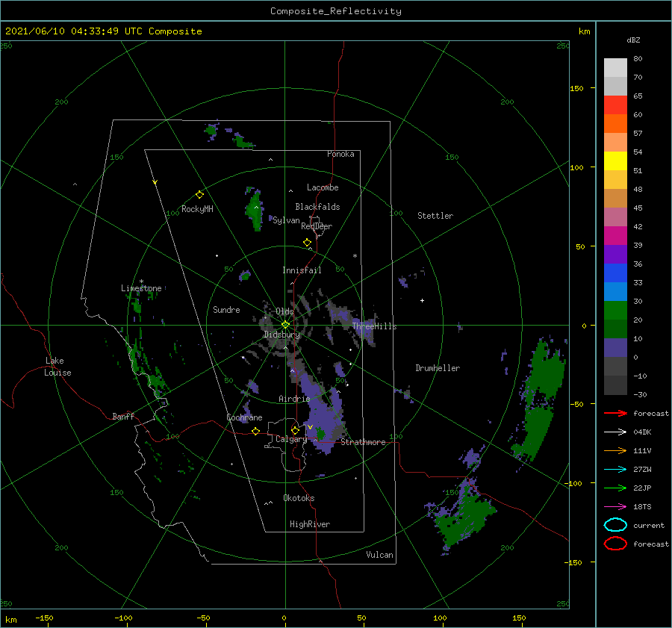Click the Innisfail label on map
The height and width of the screenshot is (628, 672).
coord(302,270)
